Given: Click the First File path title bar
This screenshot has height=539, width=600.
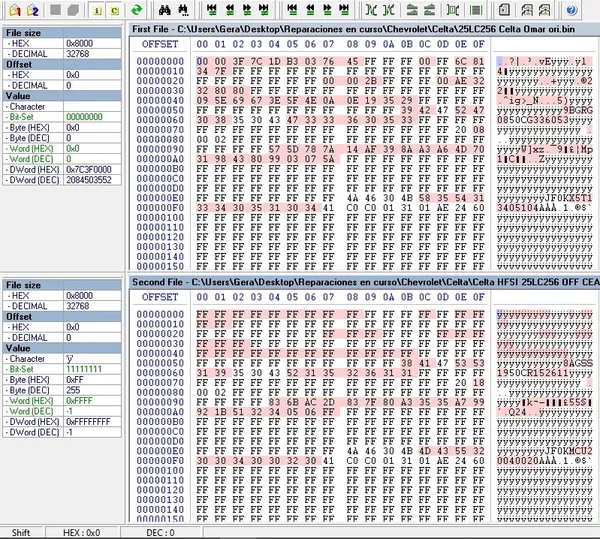Looking at the screenshot, I should coord(362,28).
